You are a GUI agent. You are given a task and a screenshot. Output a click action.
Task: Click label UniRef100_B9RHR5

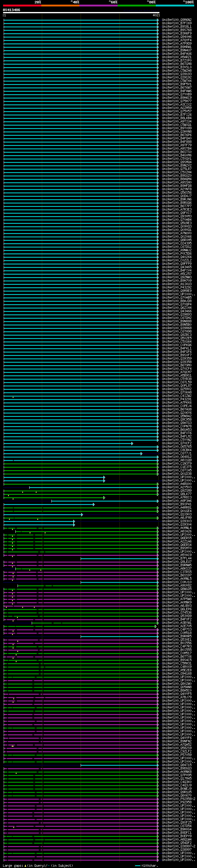point(177,636)
